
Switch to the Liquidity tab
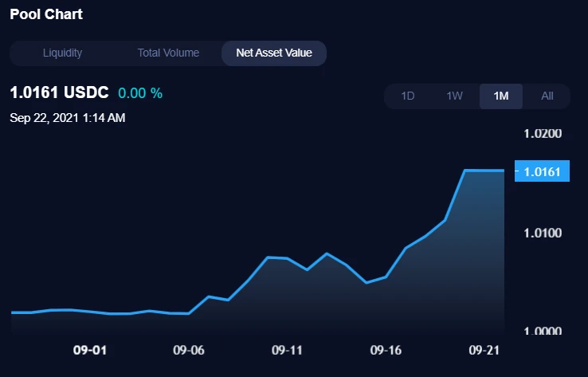tap(62, 53)
